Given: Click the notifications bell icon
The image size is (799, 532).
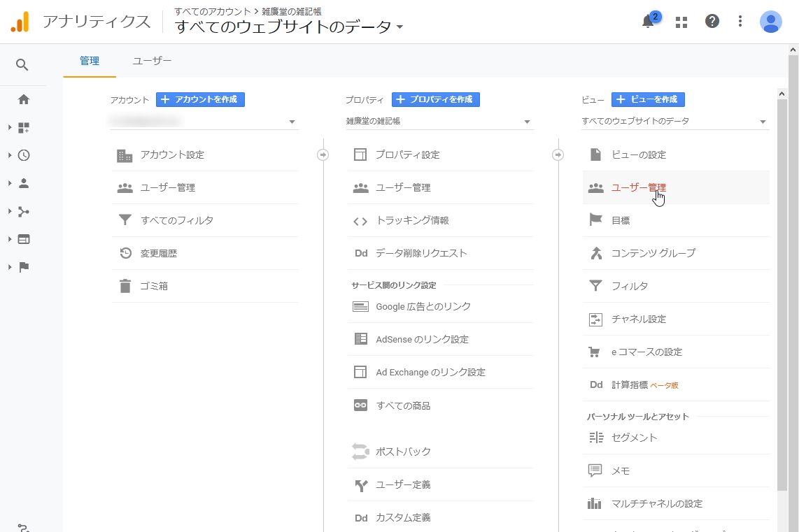Looking at the screenshot, I should 649,22.
